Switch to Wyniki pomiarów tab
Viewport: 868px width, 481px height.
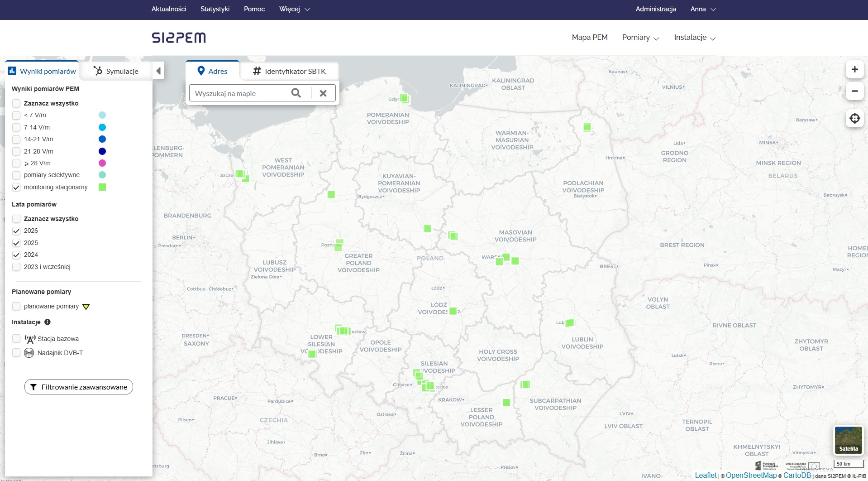(42, 71)
